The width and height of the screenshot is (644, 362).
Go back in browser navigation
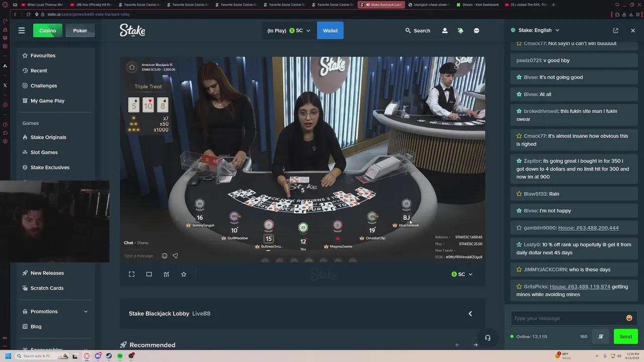tap(15, 15)
